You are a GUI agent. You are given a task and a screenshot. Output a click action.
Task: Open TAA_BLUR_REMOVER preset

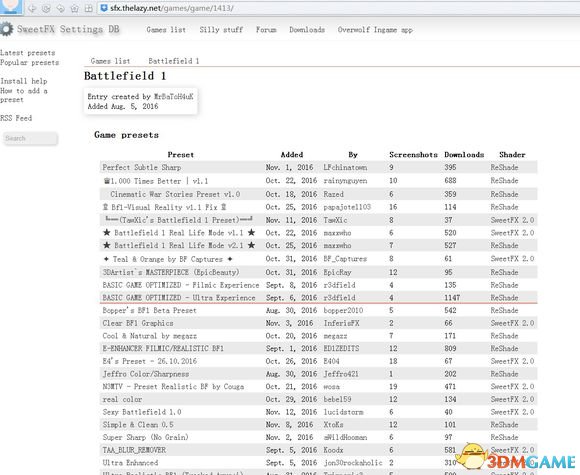point(134,450)
